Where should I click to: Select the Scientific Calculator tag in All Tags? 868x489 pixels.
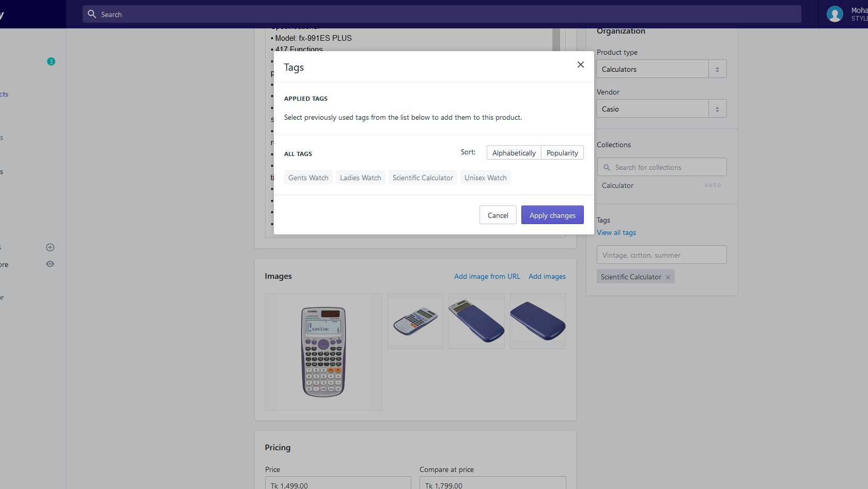pyautogui.click(x=423, y=178)
